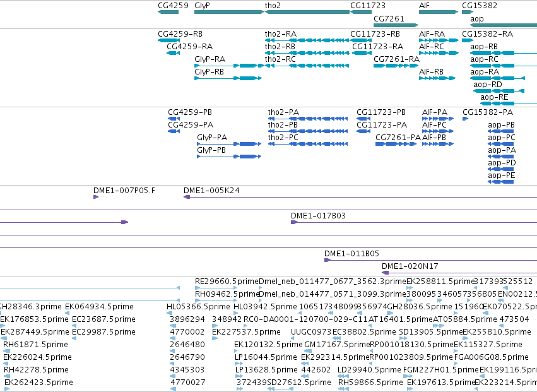Select the CG11723 gene label
Viewport: 537px width, 392px height.
click(368, 6)
